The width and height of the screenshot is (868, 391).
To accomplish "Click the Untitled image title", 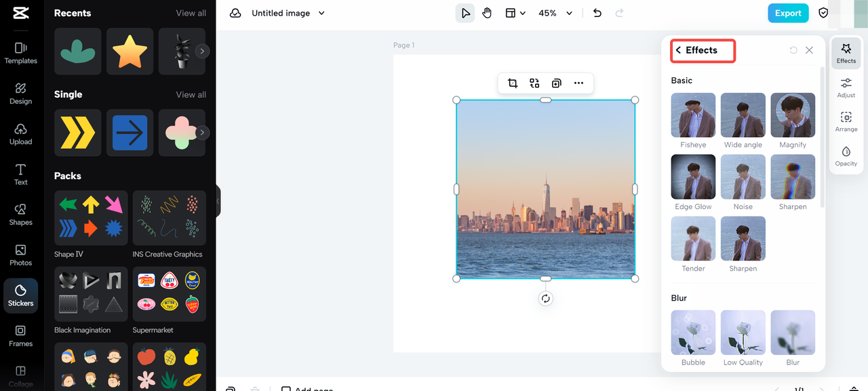I will click(281, 13).
